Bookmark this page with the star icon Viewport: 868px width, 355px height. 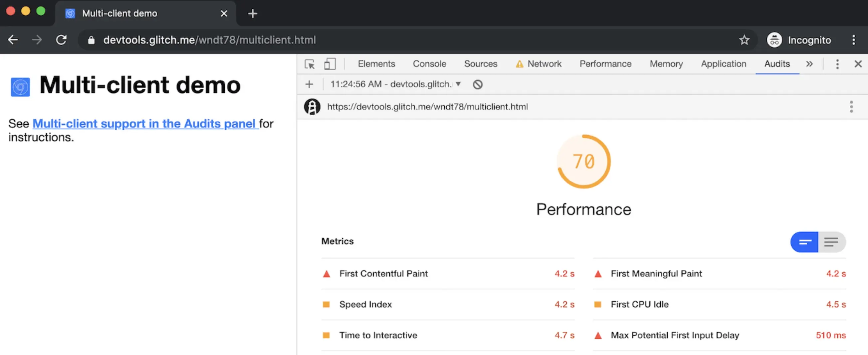click(744, 40)
